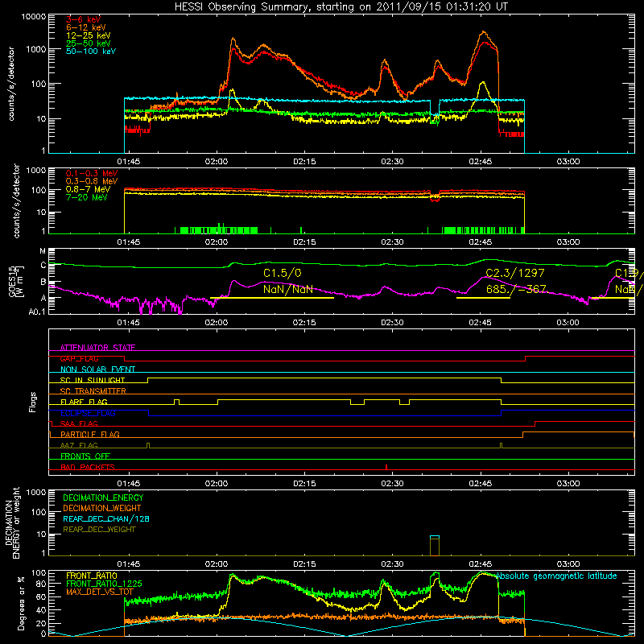This screenshot has width=644, height=644.
Task: Click the Absolute geomagnetic latitude label
Action: tap(556, 576)
